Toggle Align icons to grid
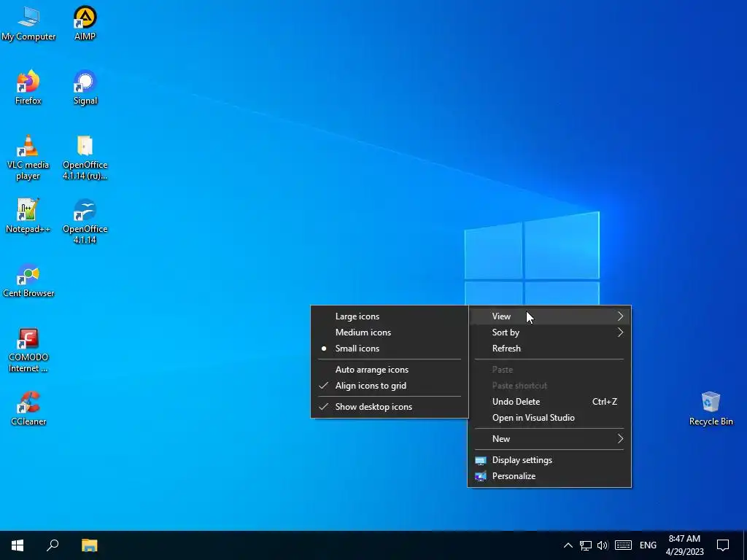The image size is (747, 560). 390,386
